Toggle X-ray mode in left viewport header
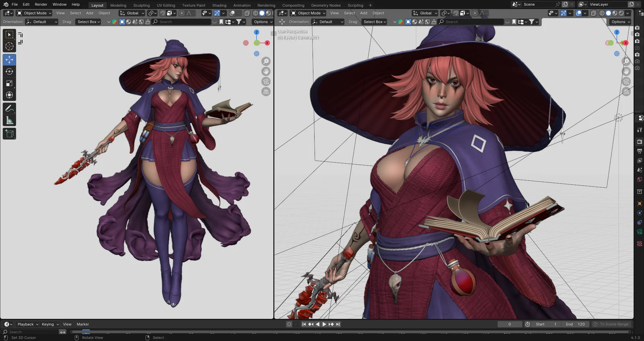This screenshot has height=341, width=644. (247, 13)
